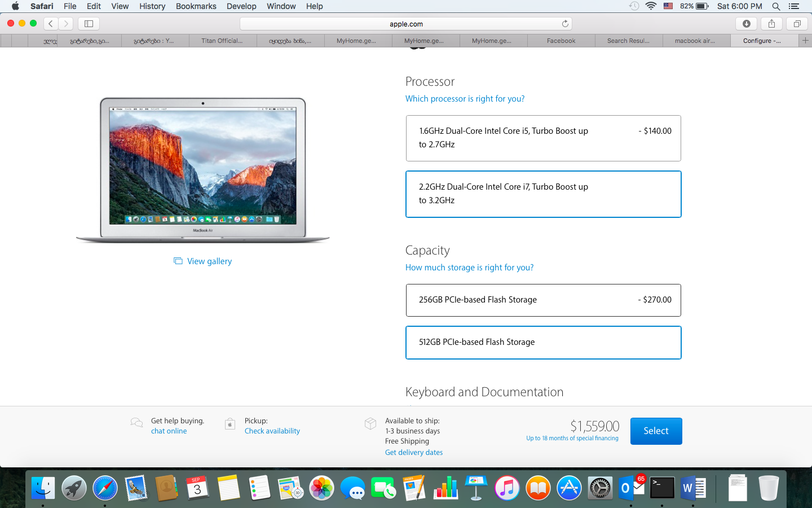
Task: Open the Safari Share menu
Action: [x=771, y=24]
